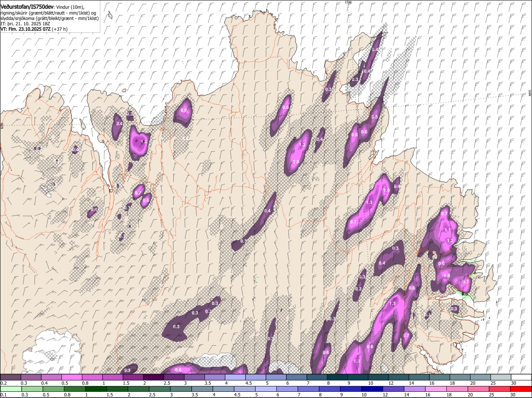Click the 1.5 precipitation value on the map
Image resolution: width=532 pixels, height=398 pixels.
tap(392, 303)
